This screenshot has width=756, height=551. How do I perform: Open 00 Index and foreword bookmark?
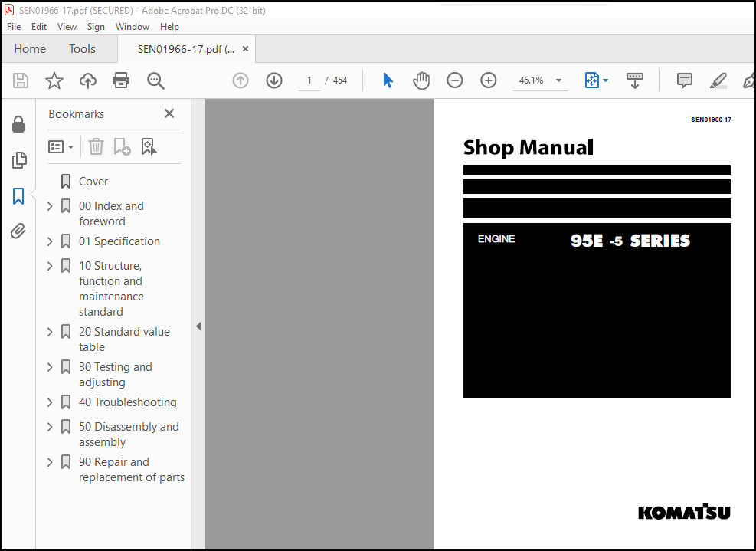pyautogui.click(x=111, y=214)
